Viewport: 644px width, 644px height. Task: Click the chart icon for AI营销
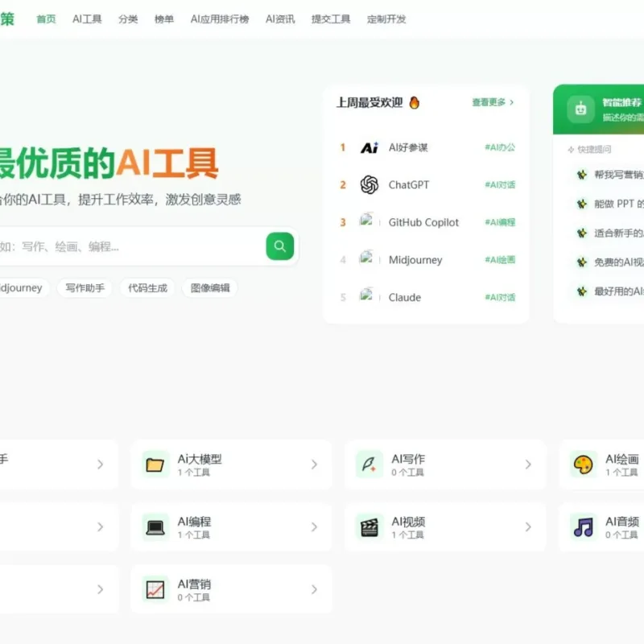155,590
